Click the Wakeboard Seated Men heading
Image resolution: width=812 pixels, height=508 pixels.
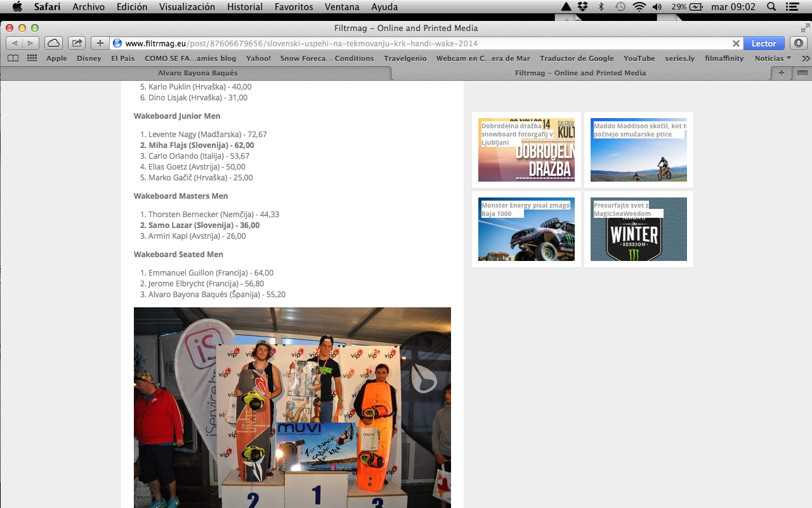178,255
